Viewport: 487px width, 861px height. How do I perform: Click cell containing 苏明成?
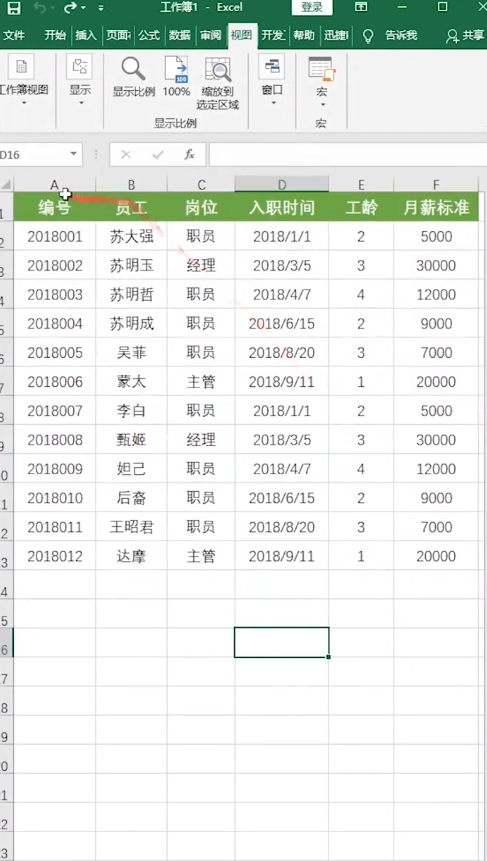(x=131, y=324)
